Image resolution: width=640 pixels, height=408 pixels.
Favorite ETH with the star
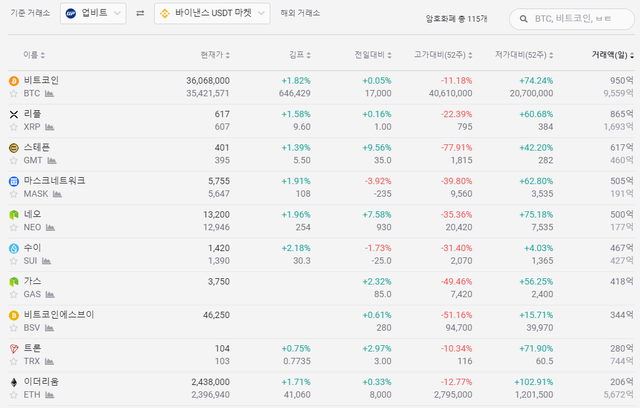click(14, 395)
